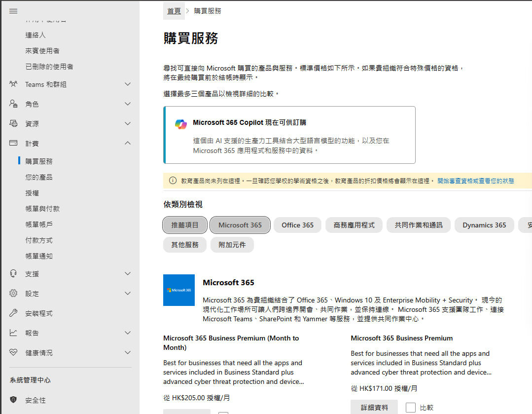532x414 pixels.
Task: Open the 帳單通知 page
Action: coord(38,256)
